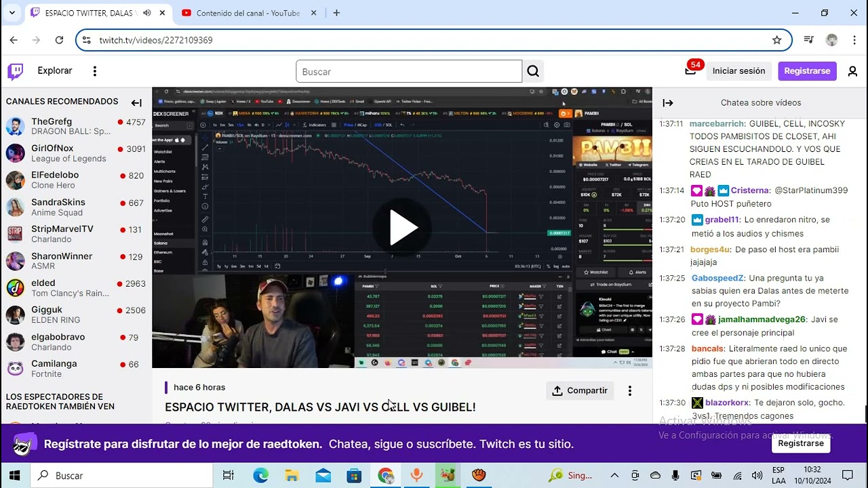
Task: Open GirlOfNox channel in sidebar
Action: tap(76, 153)
